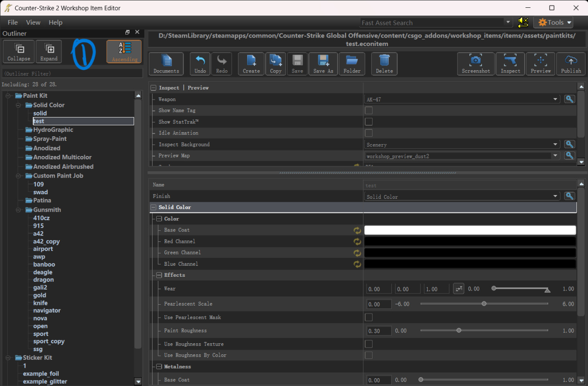The image size is (588, 386).
Task: Click the Save As toolbar icon
Action: pyautogui.click(x=323, y=64)
